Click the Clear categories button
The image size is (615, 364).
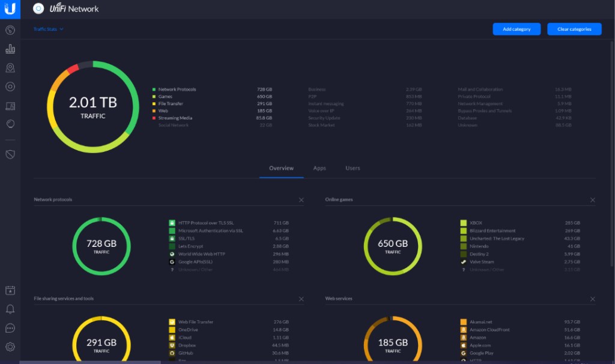click(574, 29)
